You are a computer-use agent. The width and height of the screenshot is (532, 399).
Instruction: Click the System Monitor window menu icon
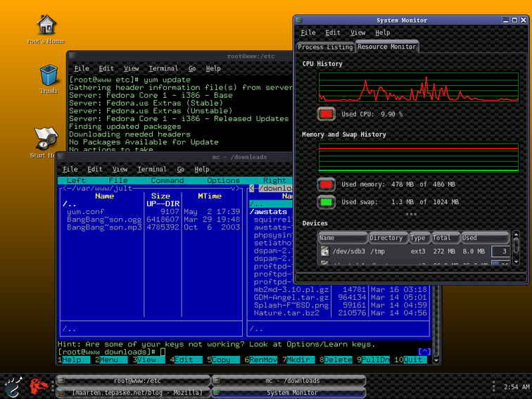300,20
